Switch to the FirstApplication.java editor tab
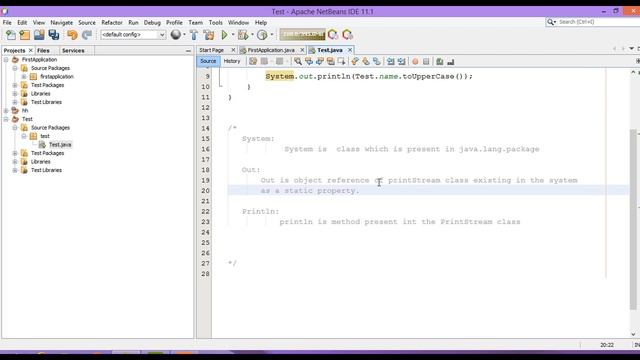The image size is (640, 360). 271,50
